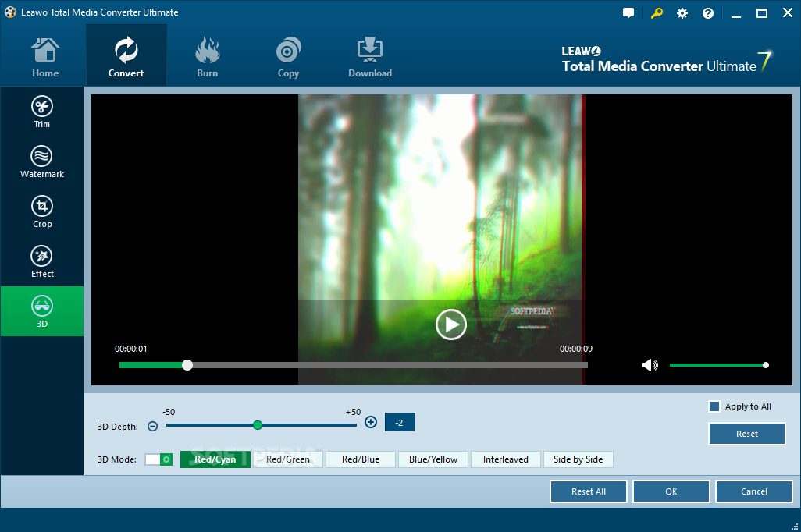This screenshot has height=532, width=801.
Task: Enable the Apply to All checkbox
Action: [x=714, y=406]
